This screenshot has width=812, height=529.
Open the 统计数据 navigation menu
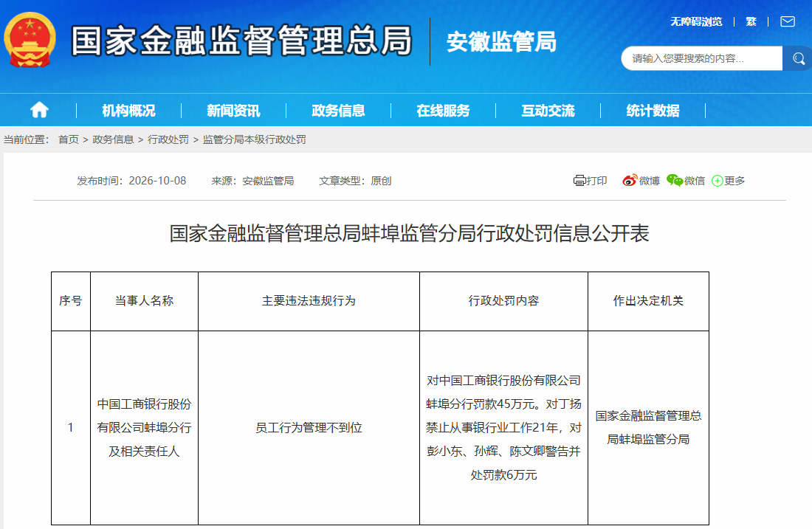pyautogui.click(x=653, y=110)
